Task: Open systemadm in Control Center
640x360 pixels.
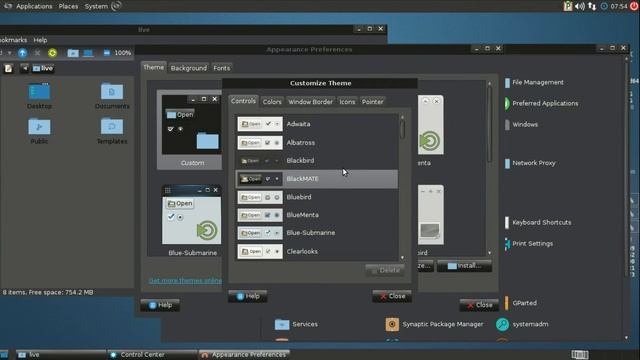Action: (x=522, y=324)
